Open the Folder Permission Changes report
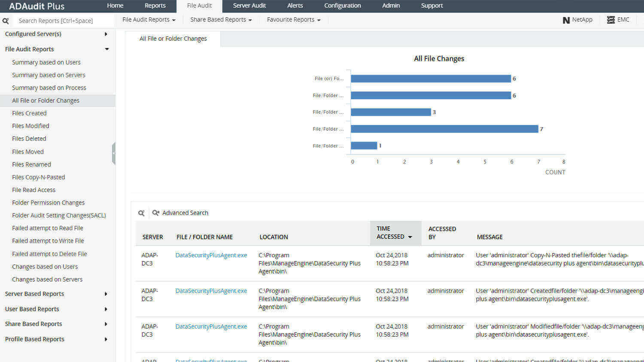This screenshot has height=362, width=644. point(48,202)
